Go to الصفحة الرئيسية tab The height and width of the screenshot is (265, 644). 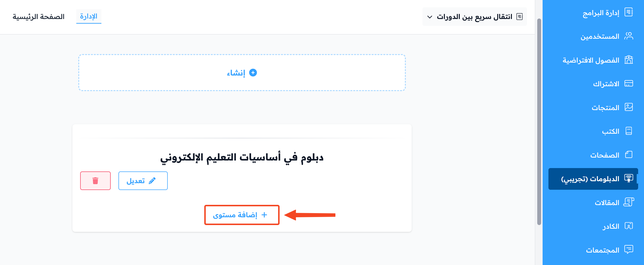39,17
